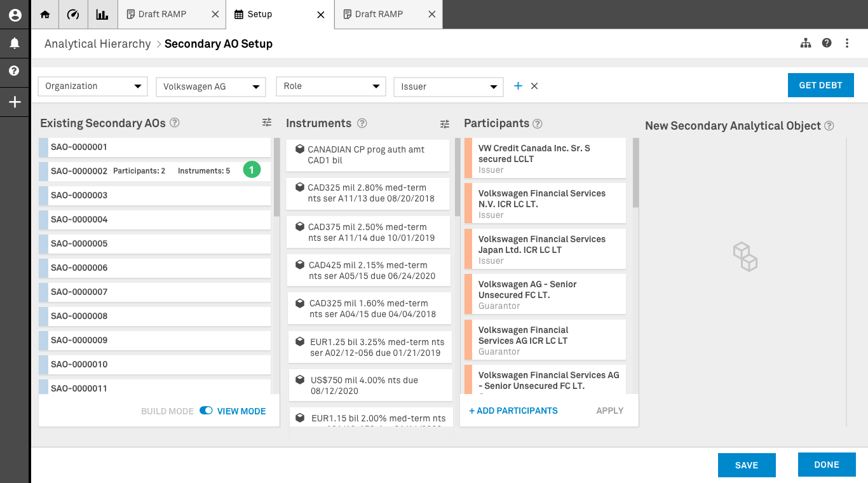868x483 pixels.
Task: Open notifications bell in sidebar
Action: coord(15,43)
